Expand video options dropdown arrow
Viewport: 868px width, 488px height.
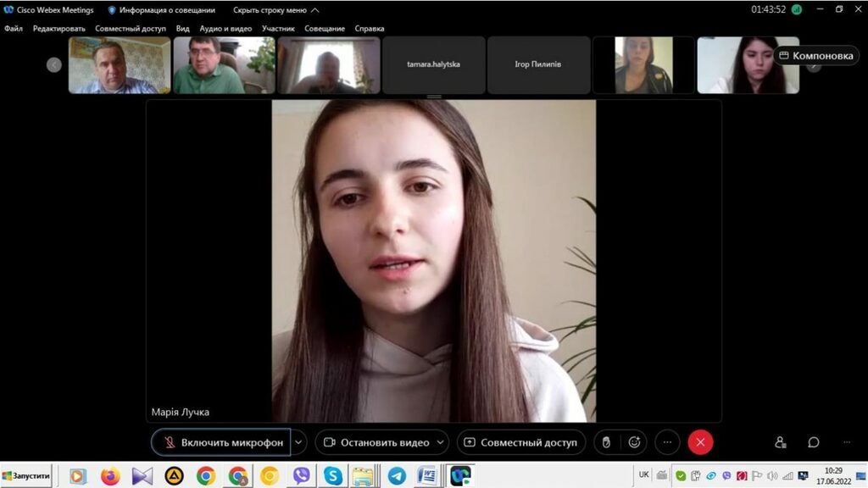441,442
